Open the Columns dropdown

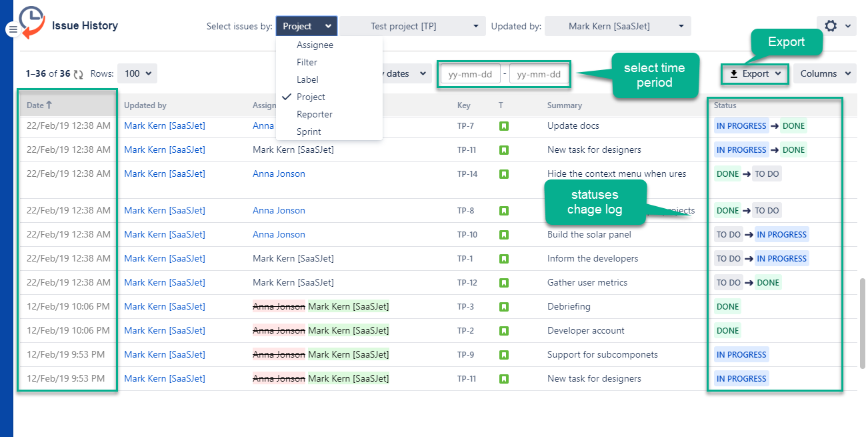tap(825, 73)
